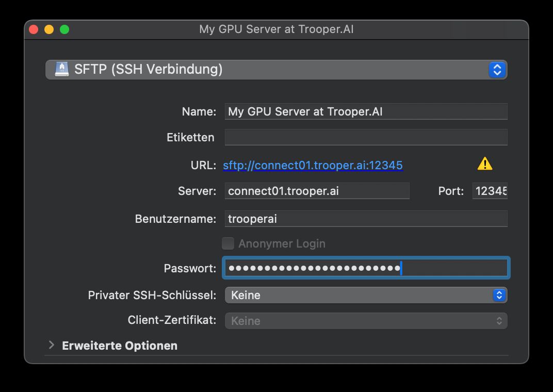Click the empty Etiketten field
This screenshot has height=392, width=553.
pyautogui.click(x=366, y=137)
